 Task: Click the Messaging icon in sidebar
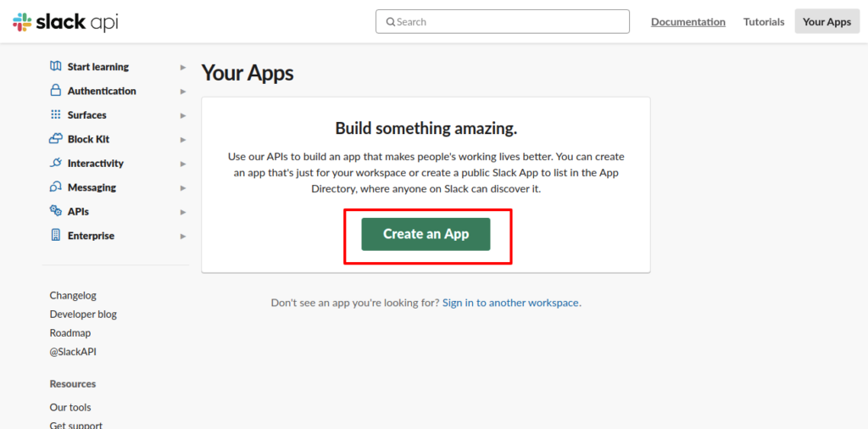tap(56, 187)
